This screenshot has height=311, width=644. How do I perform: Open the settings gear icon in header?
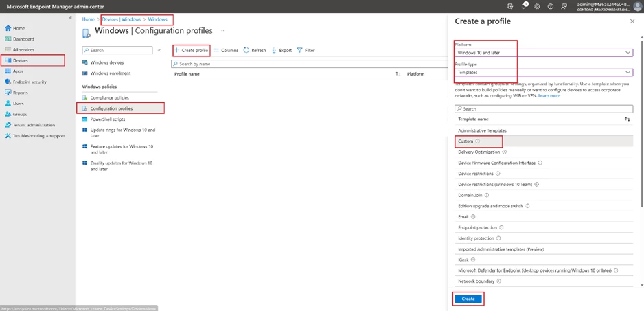(x=537, y=7)
